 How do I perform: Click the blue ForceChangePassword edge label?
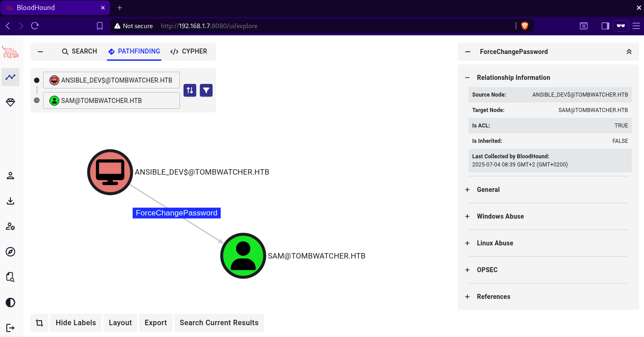coord(176,213)
